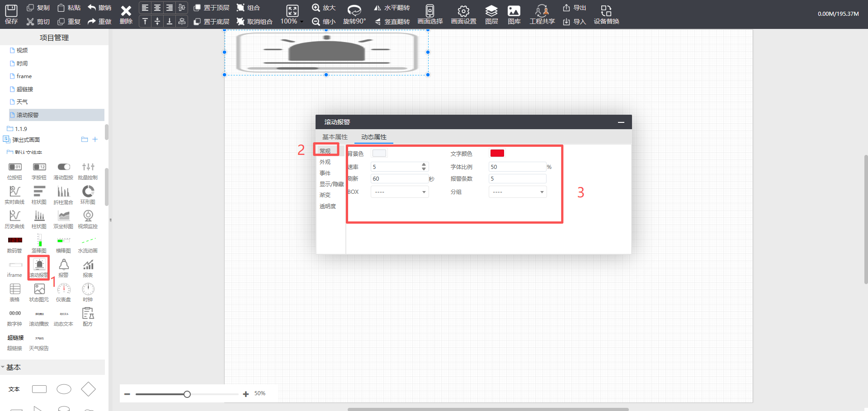Select 外观 in dialog side menu
Image resolution: width=868 pixels, height=411 pixels.
coord(325,162)
